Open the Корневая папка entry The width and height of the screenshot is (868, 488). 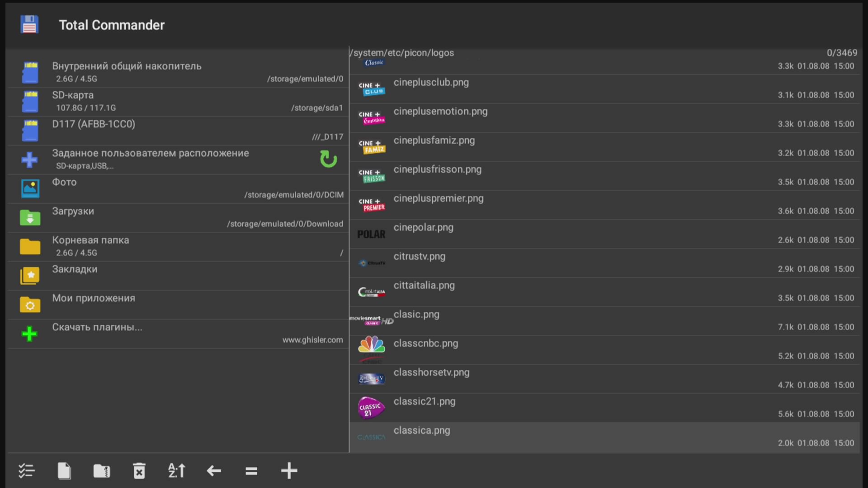178,247
